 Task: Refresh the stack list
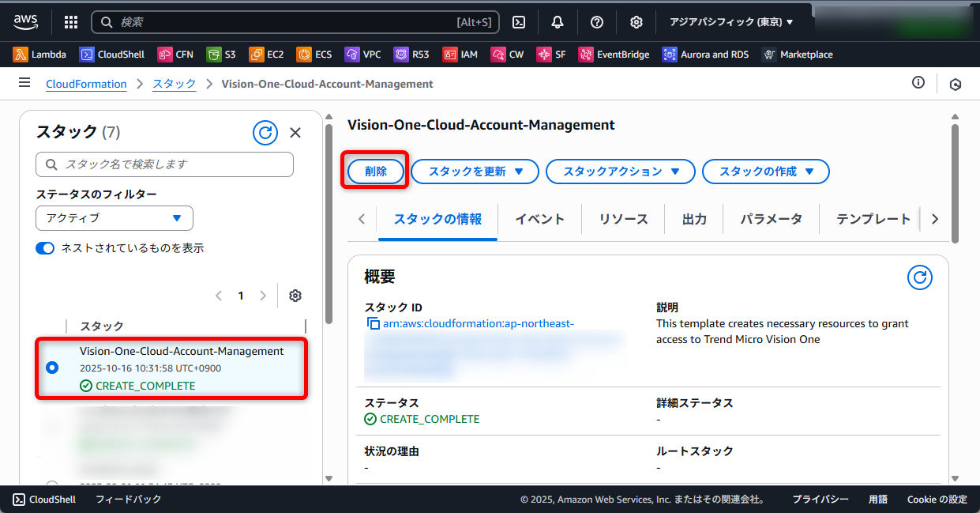click(265, 133)
